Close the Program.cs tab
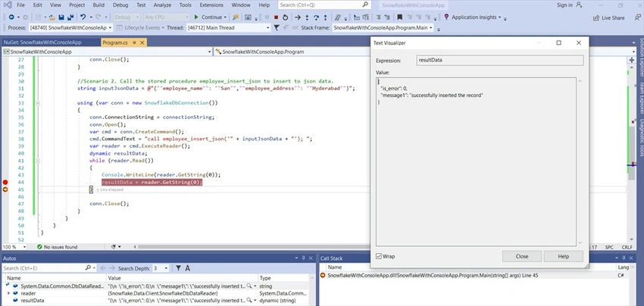644x306 pixels. [142, 42]
